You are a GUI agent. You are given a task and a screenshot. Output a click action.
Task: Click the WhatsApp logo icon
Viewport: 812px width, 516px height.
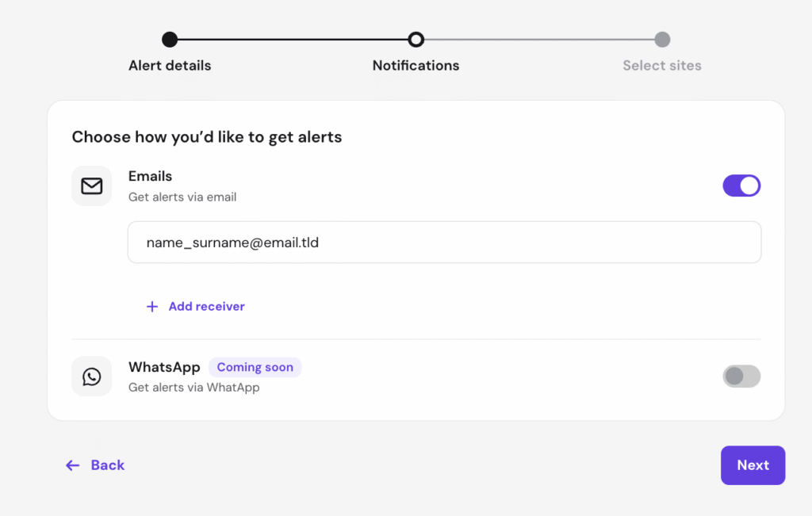pos(92,376)
